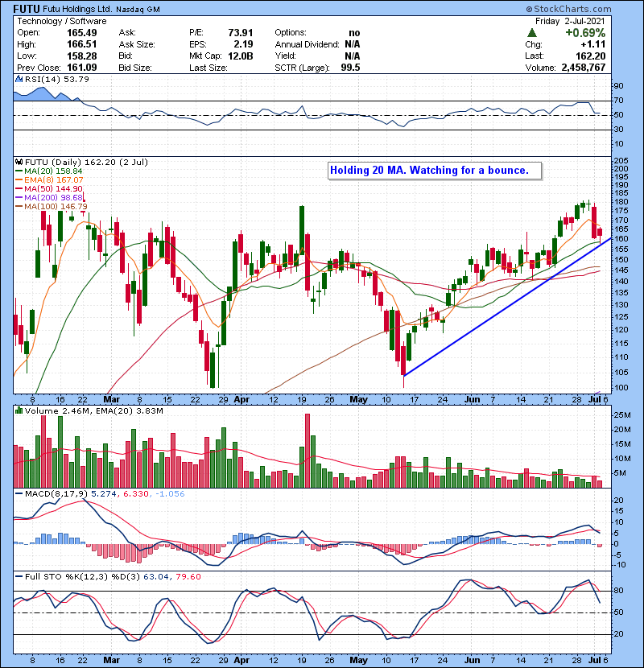Click the Options 'no' value

tap(354, 33)
